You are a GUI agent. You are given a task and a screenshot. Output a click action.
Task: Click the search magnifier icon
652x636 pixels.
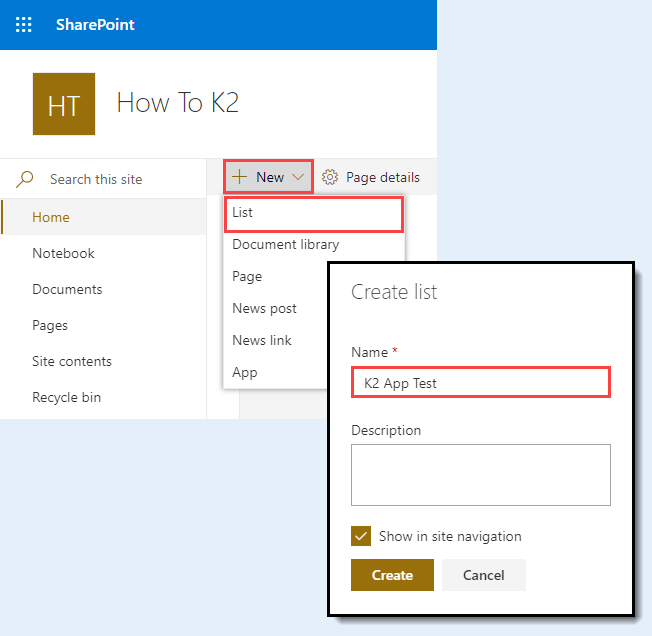[x=25, y=179]
